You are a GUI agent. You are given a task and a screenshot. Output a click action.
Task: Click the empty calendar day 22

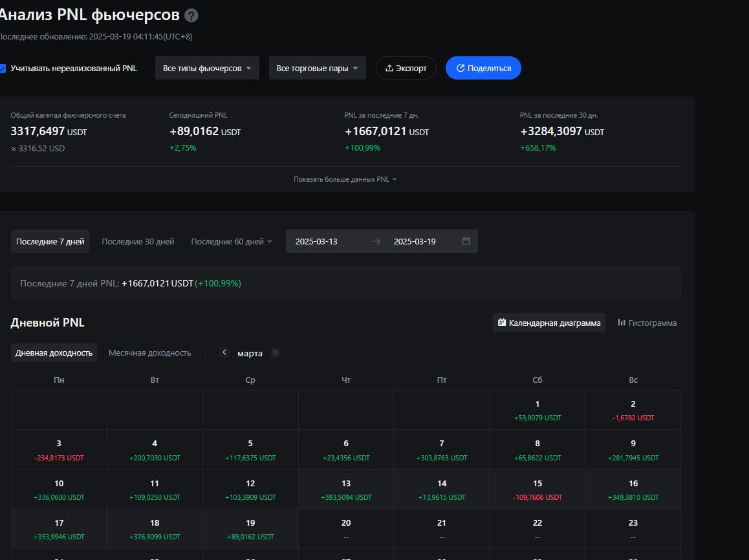[x=537, y=529]
